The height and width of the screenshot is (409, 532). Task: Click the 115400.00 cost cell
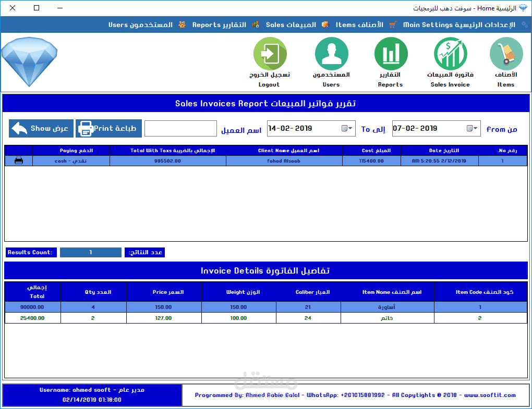(x=371, y=161)
